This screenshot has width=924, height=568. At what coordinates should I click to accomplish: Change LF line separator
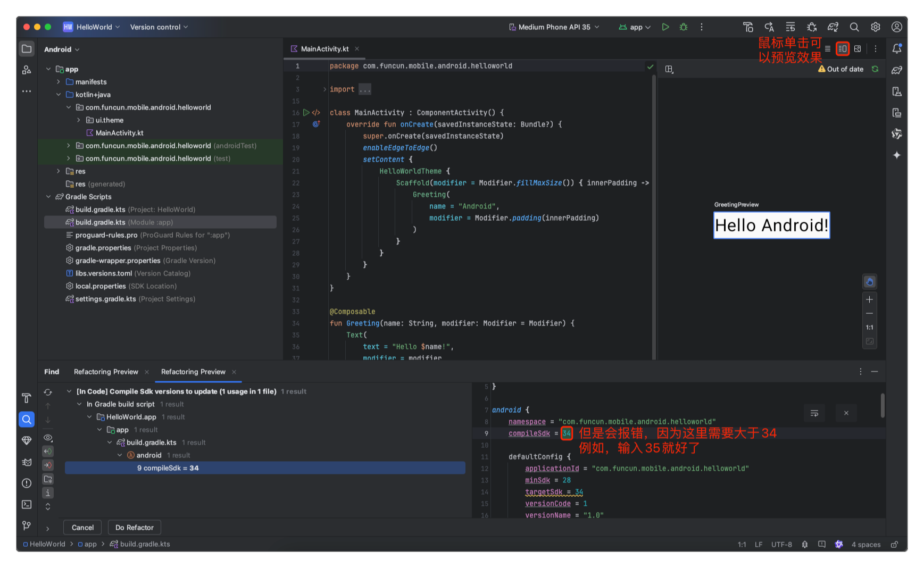(x=759, y=545)
